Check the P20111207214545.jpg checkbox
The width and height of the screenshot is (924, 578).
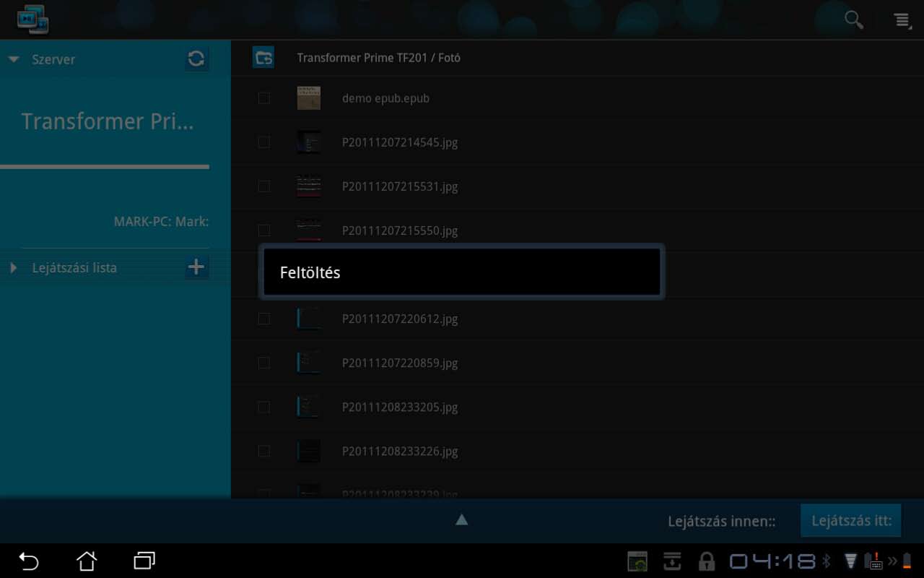pos(264,142)
